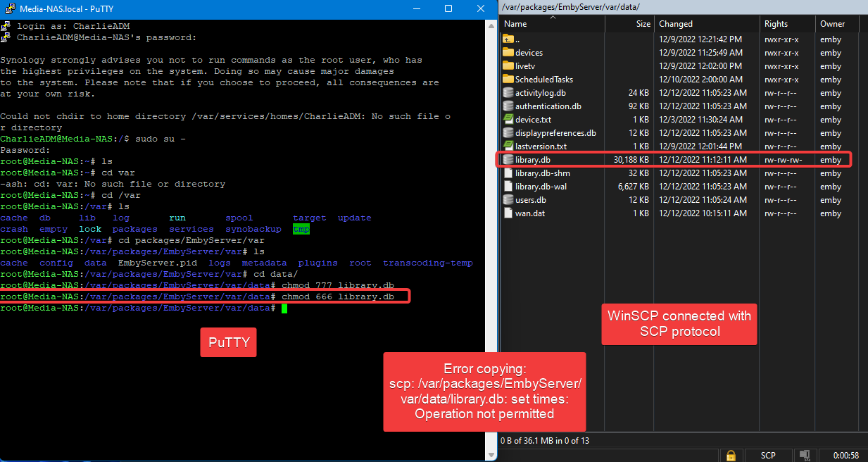Close the PuTTY window
The width and height of the screenshot is (868, 462).
pos(481,8)
